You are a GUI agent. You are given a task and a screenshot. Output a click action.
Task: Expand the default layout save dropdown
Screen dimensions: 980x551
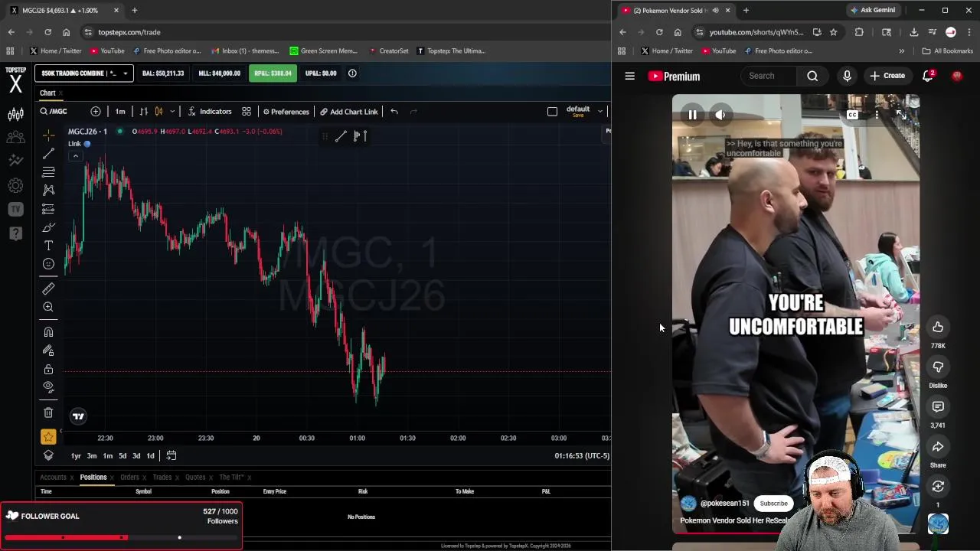[600, 112]
